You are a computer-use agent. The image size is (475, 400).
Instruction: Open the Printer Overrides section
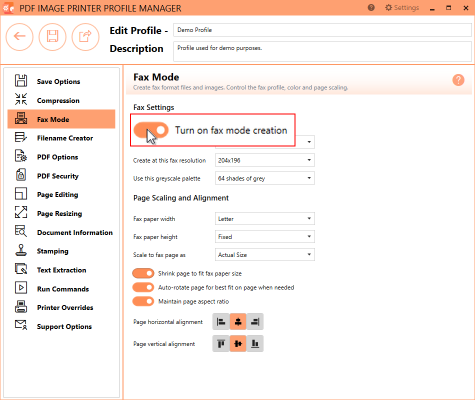(61, 308)
